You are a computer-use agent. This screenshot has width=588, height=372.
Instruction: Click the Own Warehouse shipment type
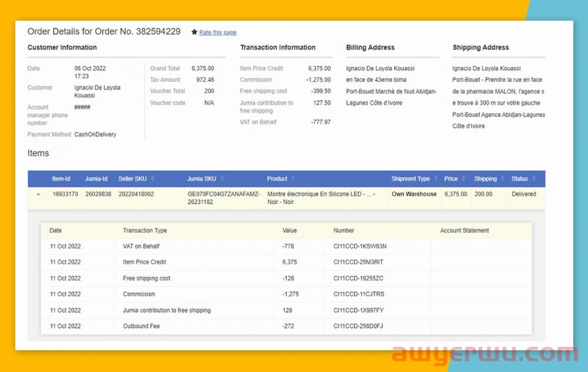(x=414, y=194)
